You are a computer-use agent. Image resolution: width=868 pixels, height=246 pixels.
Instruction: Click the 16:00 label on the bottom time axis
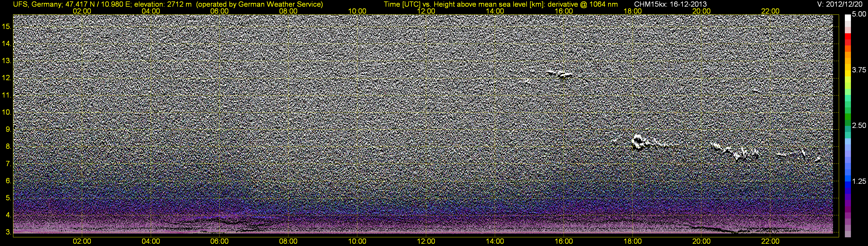(x=564, y=241)
